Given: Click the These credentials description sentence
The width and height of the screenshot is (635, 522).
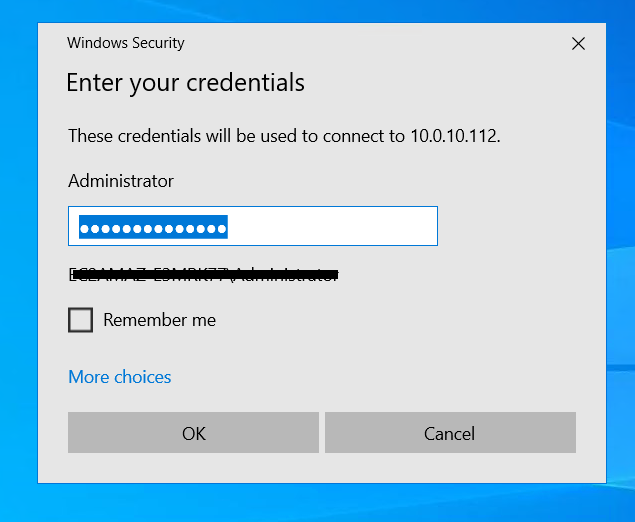Looking at the screenshot, I should 230,136.
